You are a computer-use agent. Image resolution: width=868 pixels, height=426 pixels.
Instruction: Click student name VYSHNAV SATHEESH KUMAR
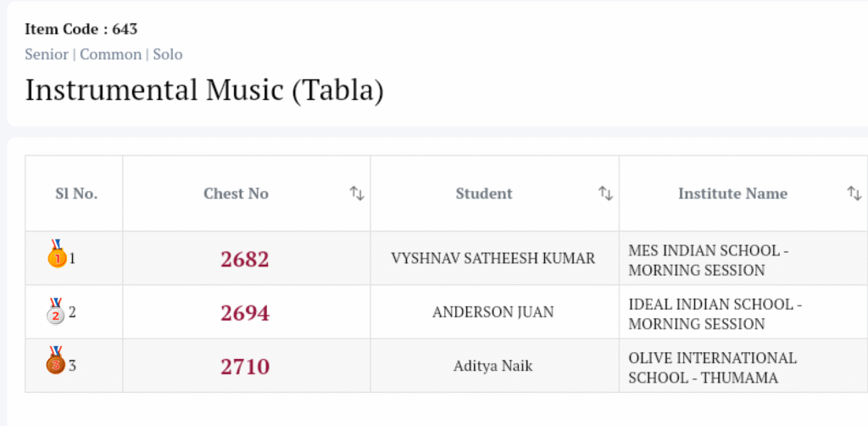tap(492, 258)
